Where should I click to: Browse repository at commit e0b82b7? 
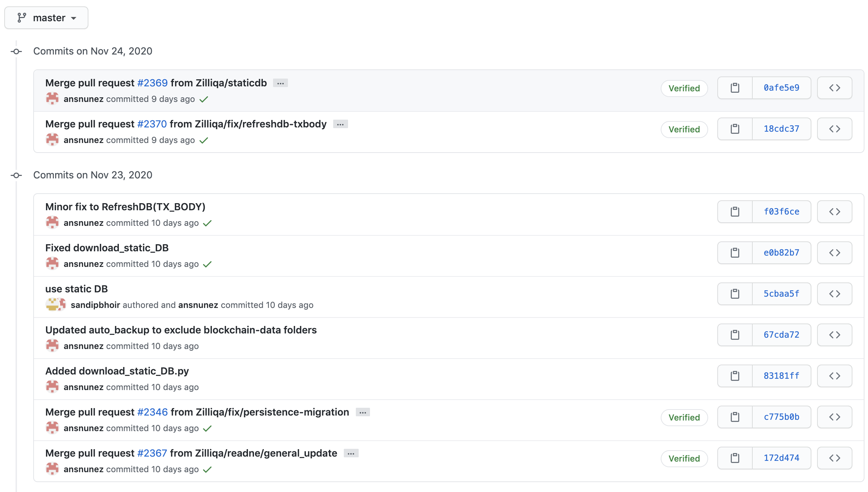click(834, 253)
